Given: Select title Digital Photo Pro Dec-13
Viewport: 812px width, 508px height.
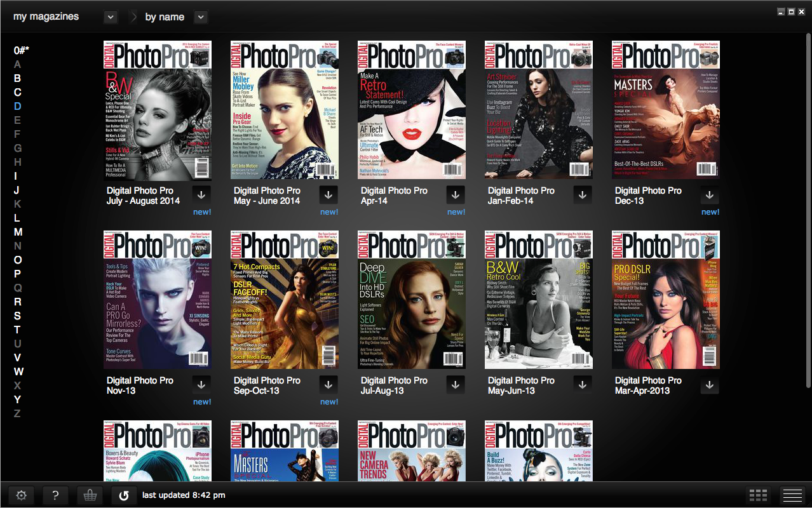Looking at the screenshot, I should [x=648, y=196].
